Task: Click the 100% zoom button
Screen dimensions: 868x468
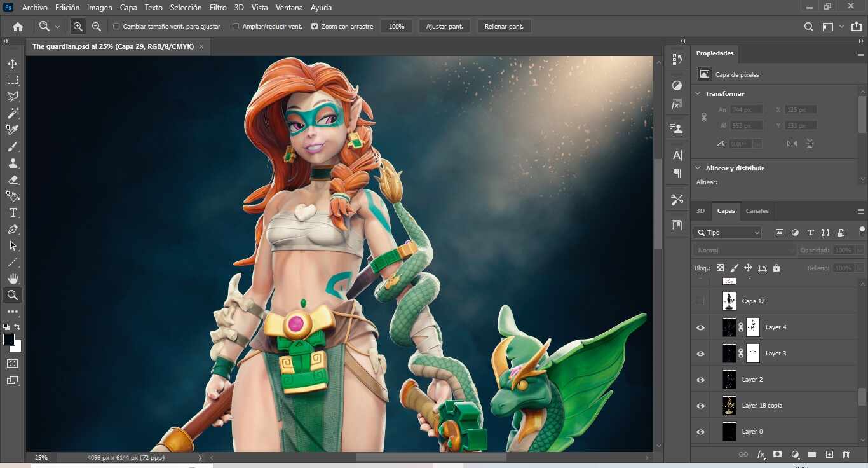Action: pyautogui.click(x=397, y=27)
